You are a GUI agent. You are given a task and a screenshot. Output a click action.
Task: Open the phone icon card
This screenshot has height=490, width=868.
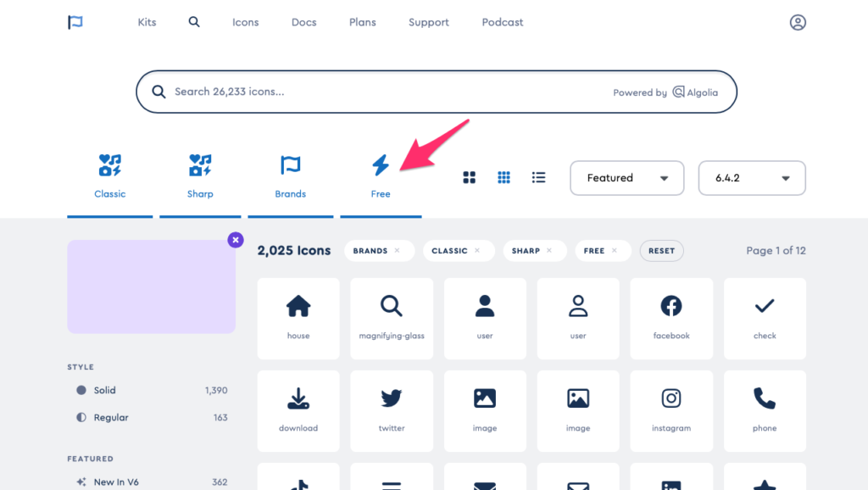765,411
